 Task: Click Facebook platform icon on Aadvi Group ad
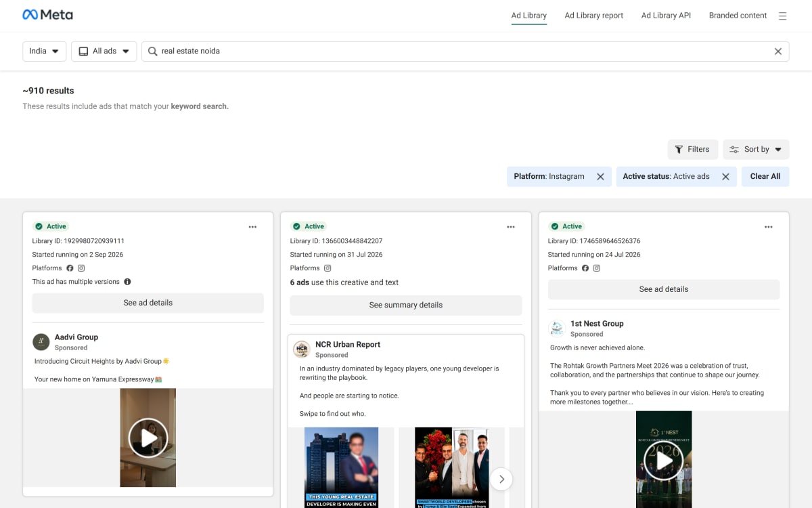(x=70, y=268)
